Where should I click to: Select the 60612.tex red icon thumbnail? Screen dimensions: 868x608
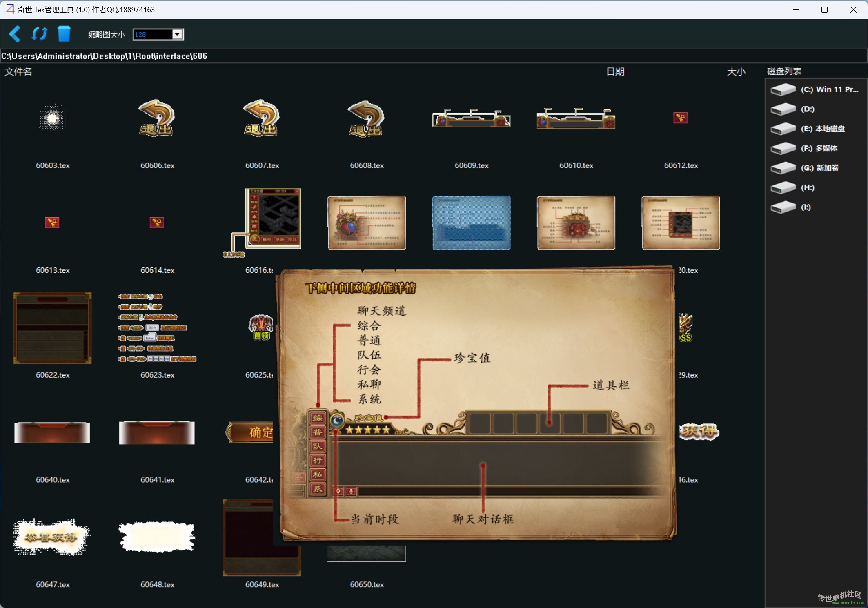[x=681, y=118]
